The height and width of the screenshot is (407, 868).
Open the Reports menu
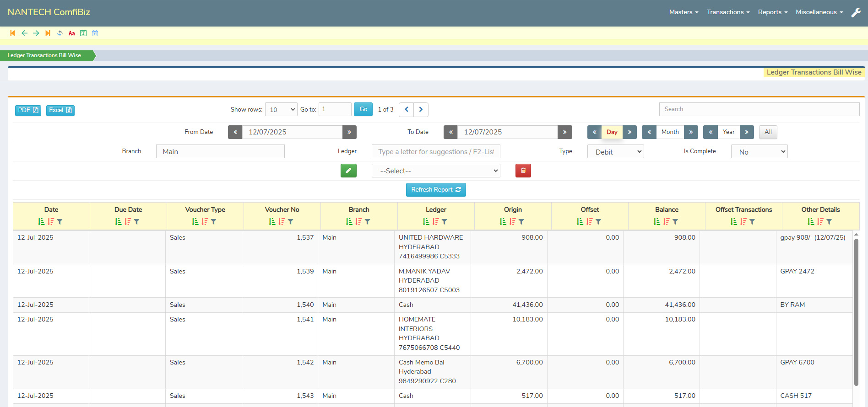(x=772, y=12)
